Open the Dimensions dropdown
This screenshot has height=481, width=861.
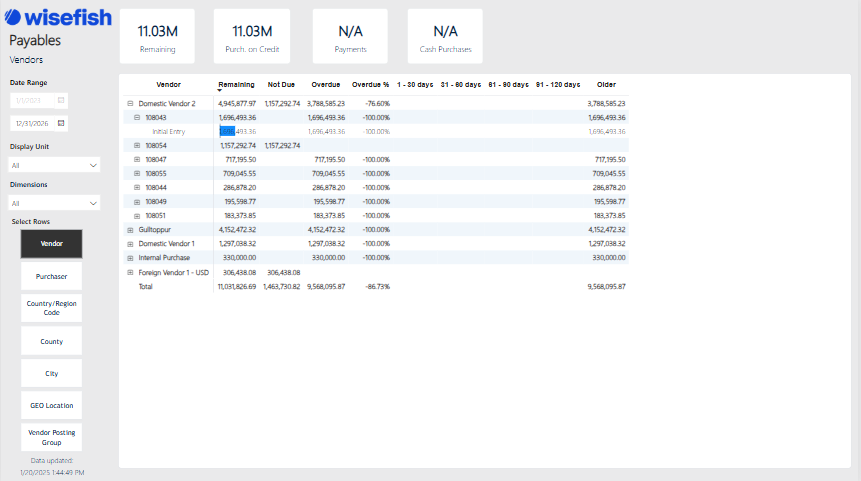[x=54, y=203]
